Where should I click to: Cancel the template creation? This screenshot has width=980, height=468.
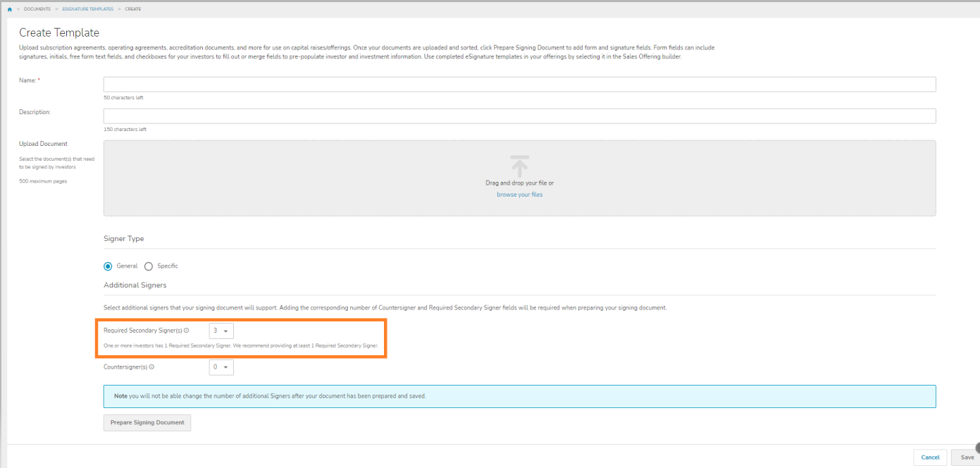tap(930, 457)
